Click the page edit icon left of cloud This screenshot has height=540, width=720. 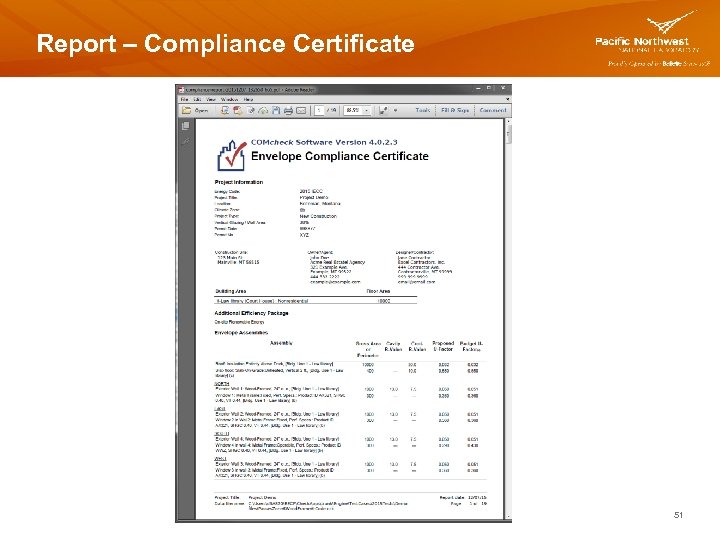pos(251,111)
